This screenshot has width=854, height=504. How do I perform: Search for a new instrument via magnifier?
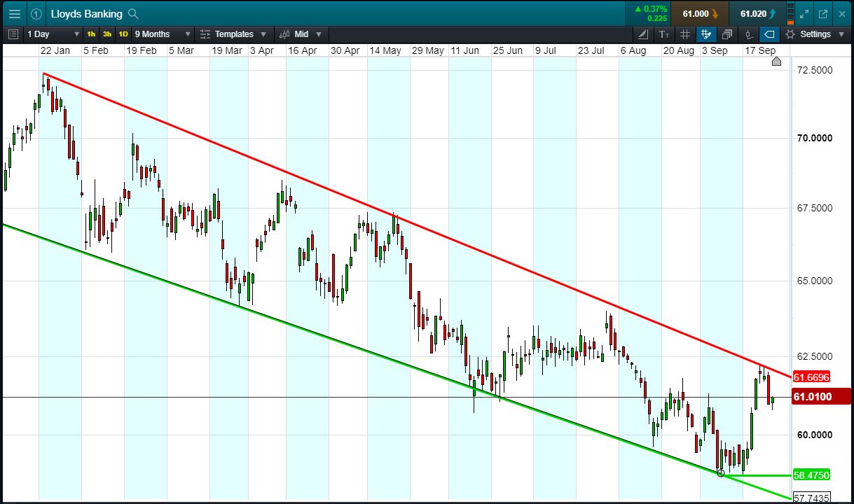[134, 13]
